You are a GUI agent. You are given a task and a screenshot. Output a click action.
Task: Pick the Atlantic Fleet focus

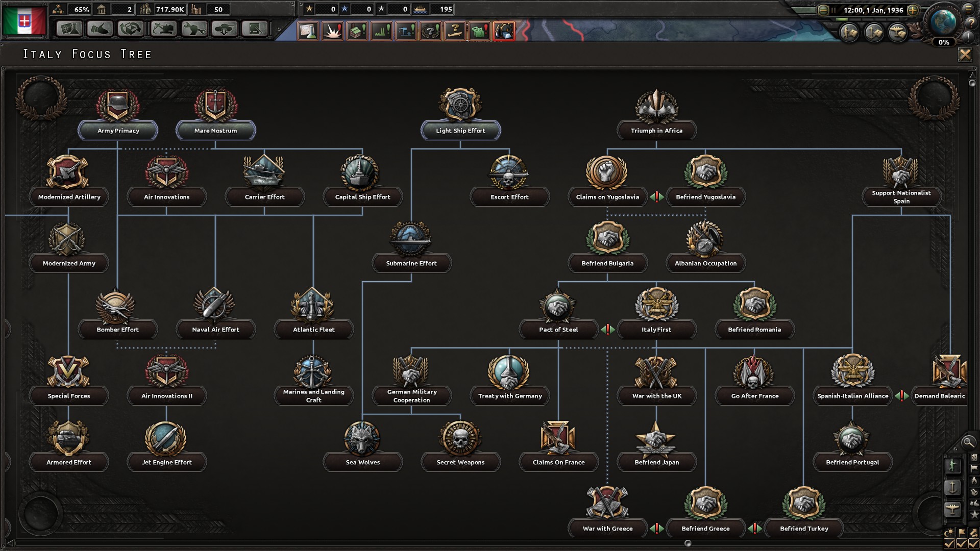click(x=313, y=314)
